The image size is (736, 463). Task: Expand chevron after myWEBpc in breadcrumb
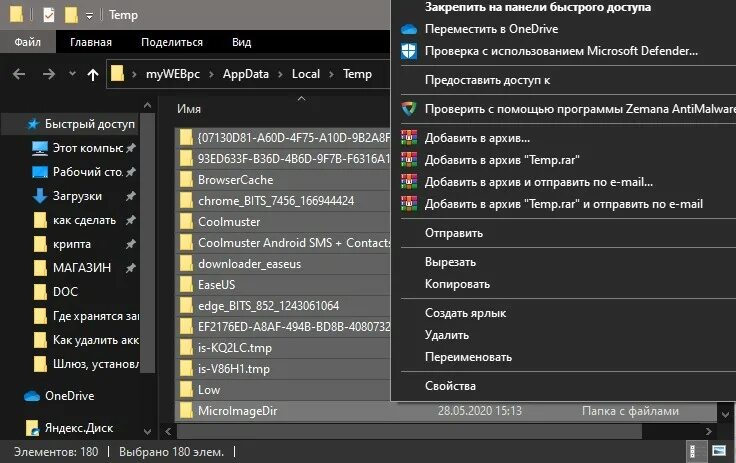click(x=211, y=74)
